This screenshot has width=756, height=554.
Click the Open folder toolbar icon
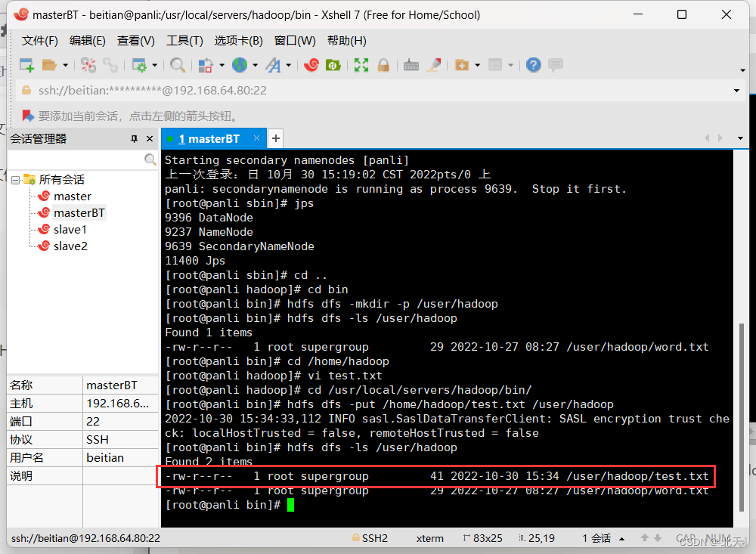coord(49,64)
